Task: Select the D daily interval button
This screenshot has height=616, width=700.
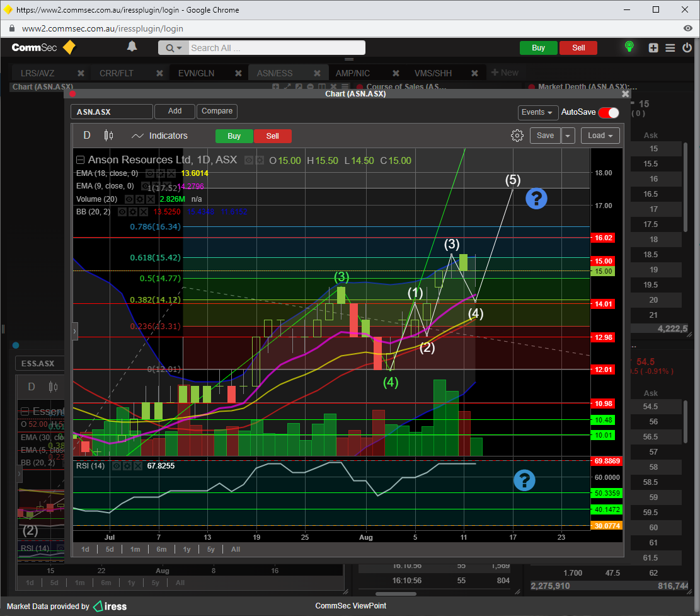Action: 86,136
